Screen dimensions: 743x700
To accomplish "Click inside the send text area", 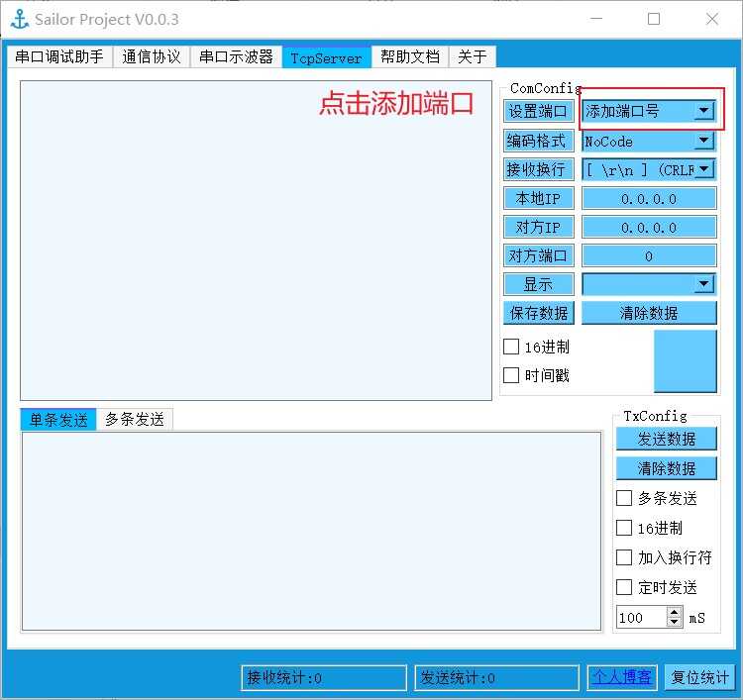I will (311, 531).
